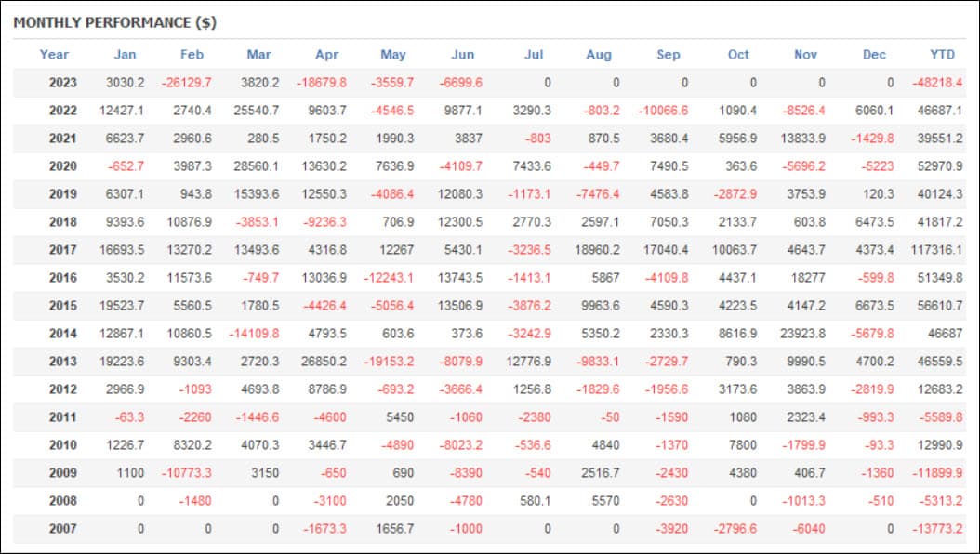Select the 2017 year row label
This screenshot has height=554, width=980.
point(63,250)
